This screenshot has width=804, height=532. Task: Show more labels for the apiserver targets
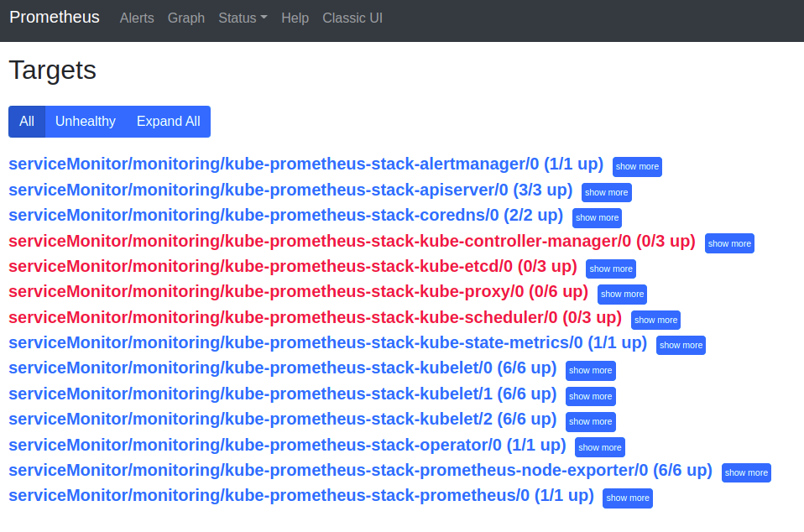click(606, 192)
